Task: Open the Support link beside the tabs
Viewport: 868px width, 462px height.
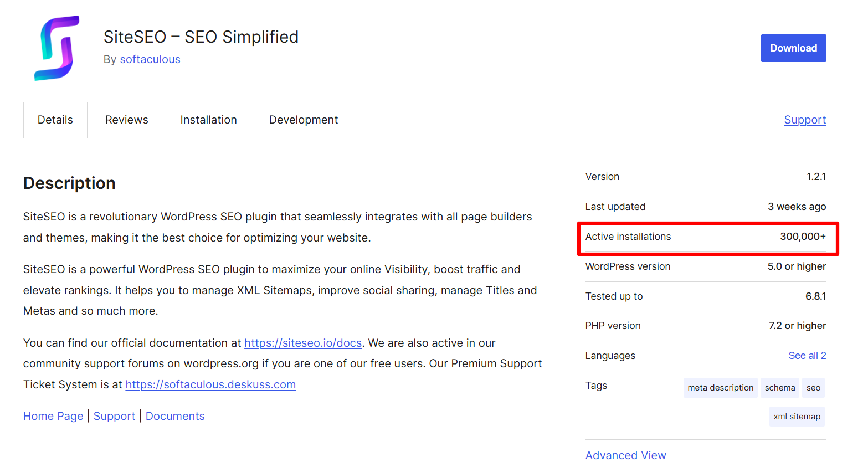Action: [805, 120]
